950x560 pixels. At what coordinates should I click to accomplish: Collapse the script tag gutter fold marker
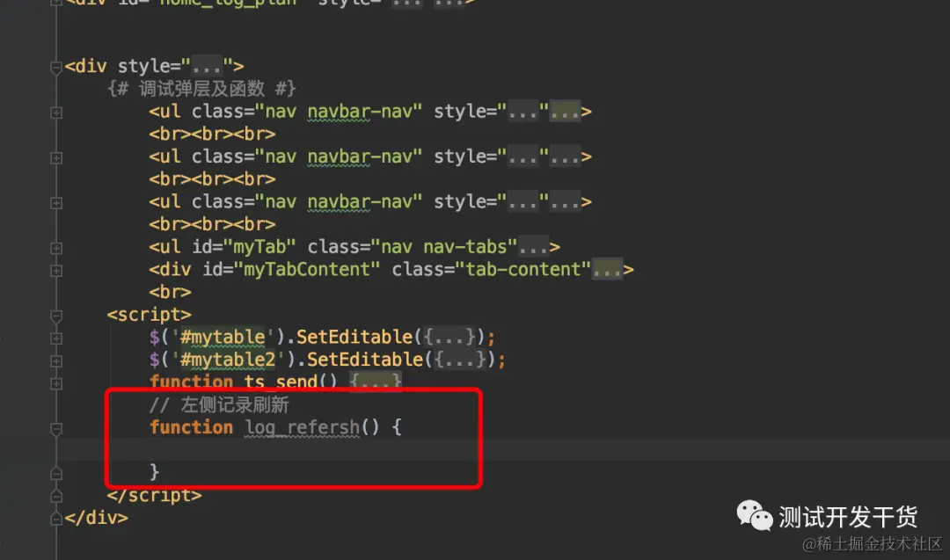(x=55, y=316)
